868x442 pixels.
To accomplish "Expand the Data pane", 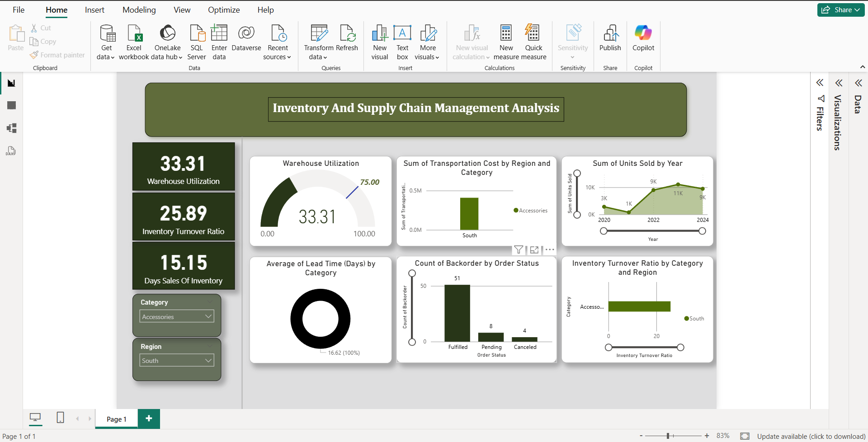I will pyautogui.click(x=858, y=83).
